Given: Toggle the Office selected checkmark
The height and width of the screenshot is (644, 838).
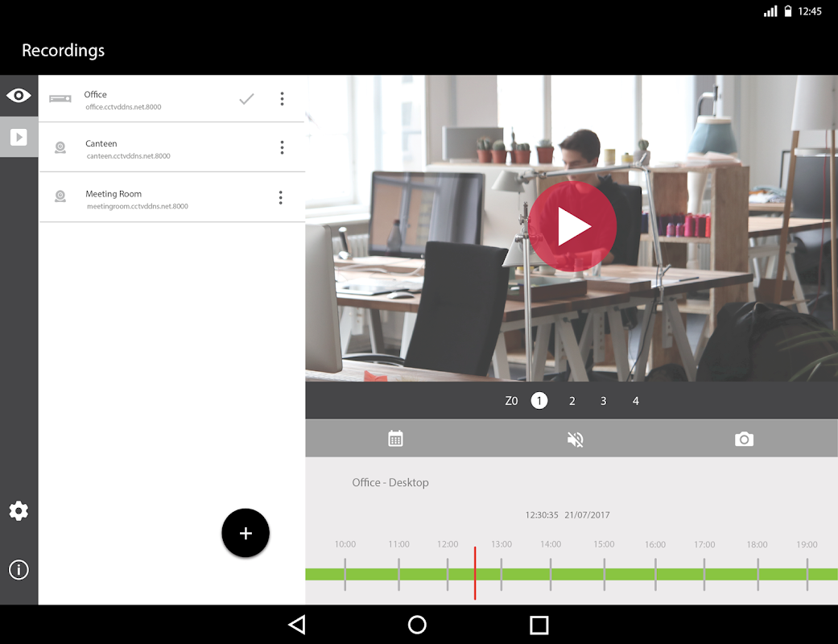Looking at the screenshot, I should [x=246, y=99].
